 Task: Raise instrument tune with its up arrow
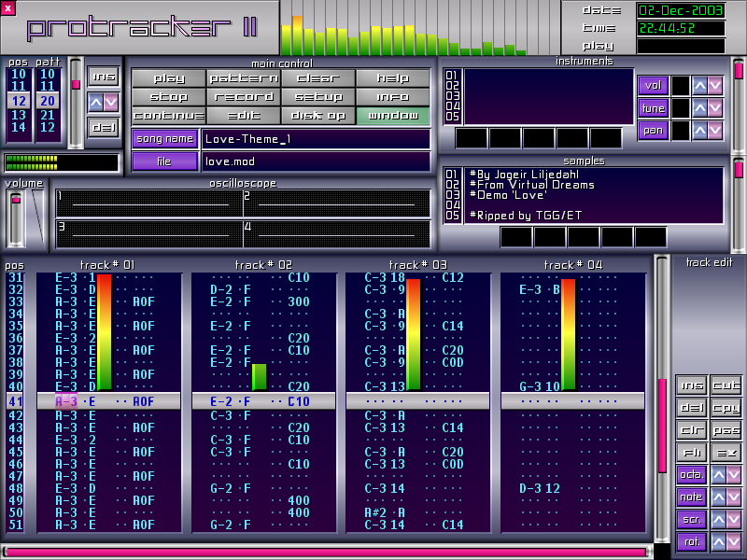pos(699,108)
